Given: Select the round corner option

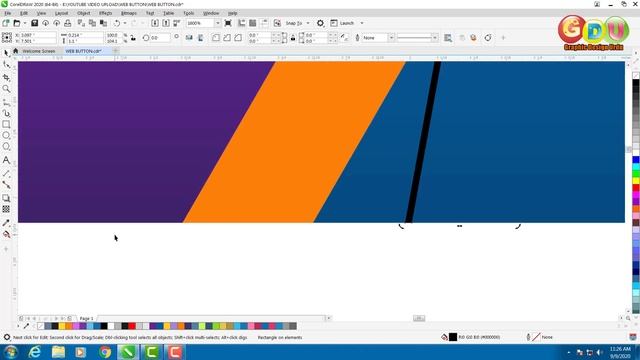Looking at the screenshot, I should (216, 38).
